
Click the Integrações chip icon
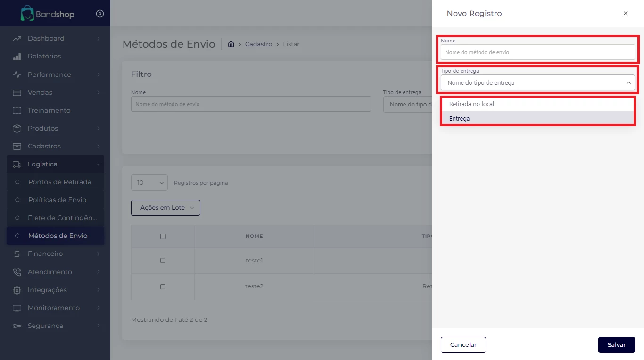[x=17, y=290]
